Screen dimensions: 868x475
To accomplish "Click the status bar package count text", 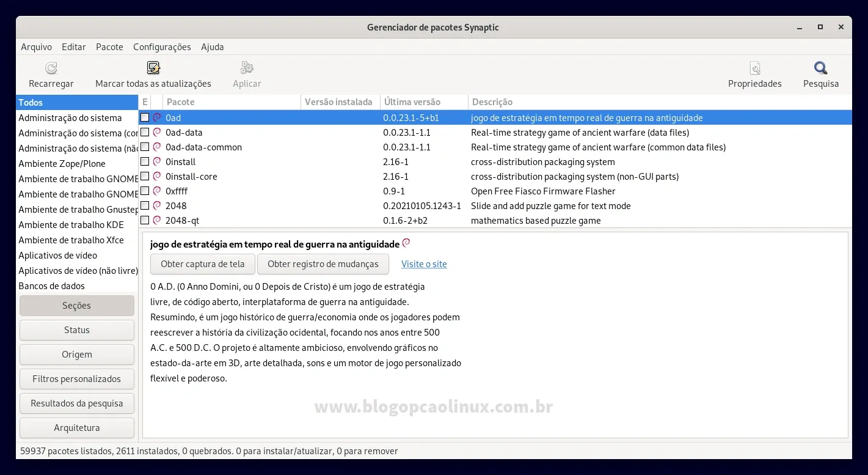I will (209, 451).
